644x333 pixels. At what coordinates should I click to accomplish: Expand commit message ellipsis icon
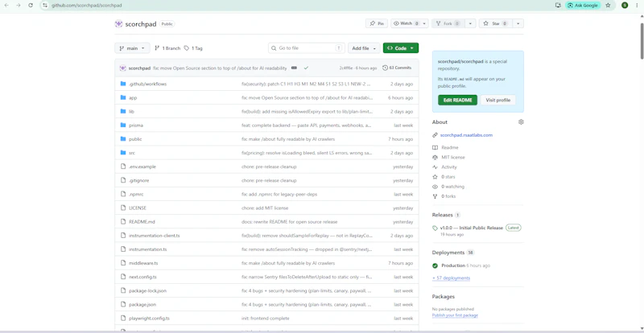294,68
